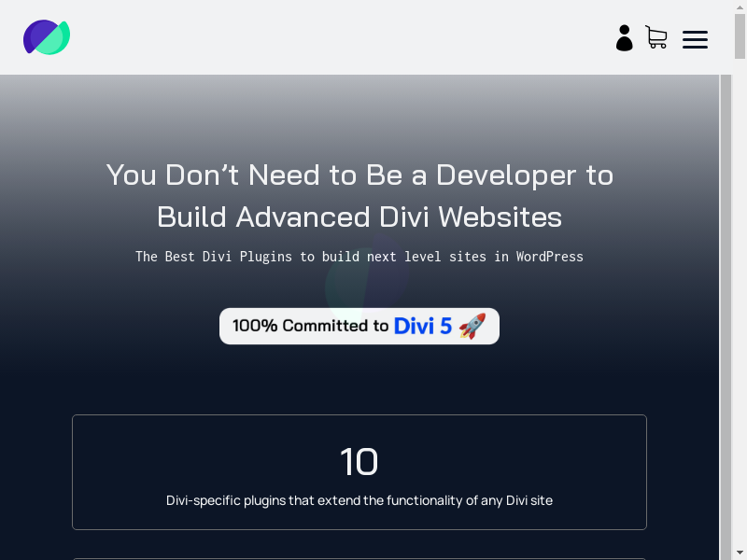Screen dimensions: 747x560
Task: Click the word "WordPress" in the subtitle
Action: tap(551, 257)
